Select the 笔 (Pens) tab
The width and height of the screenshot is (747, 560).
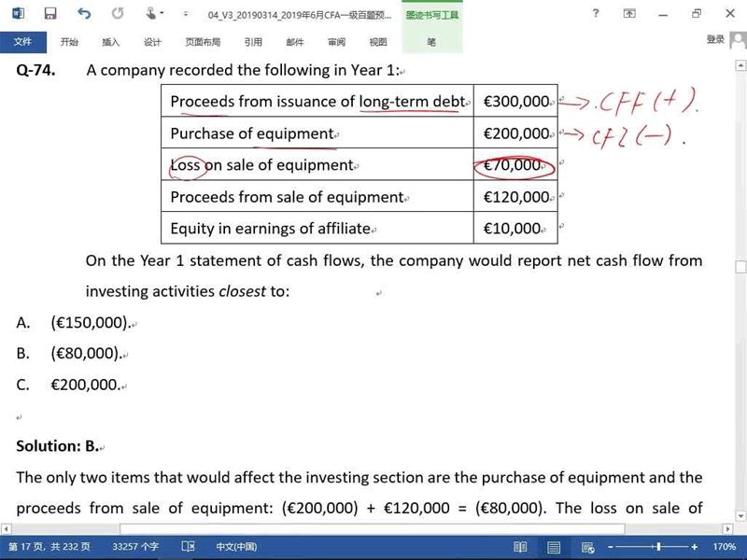pyautogui.click(x=431, y=42)
